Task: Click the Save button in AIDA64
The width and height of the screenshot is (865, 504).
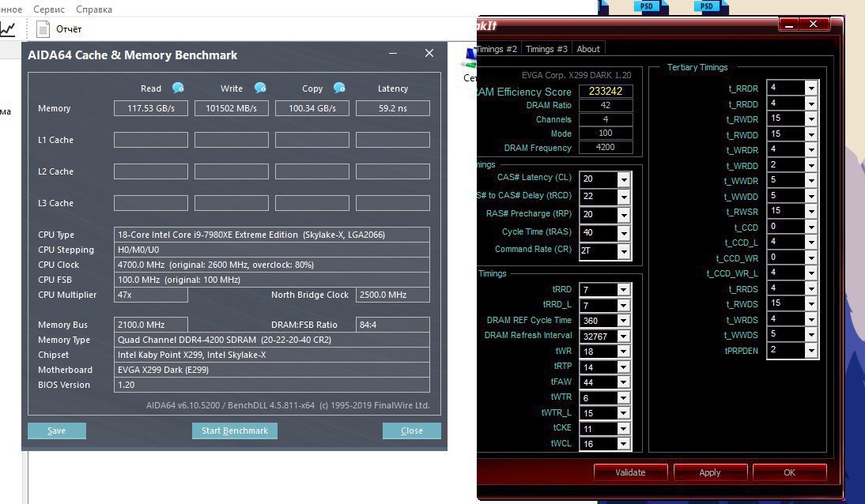Action: tap(57, 431)
